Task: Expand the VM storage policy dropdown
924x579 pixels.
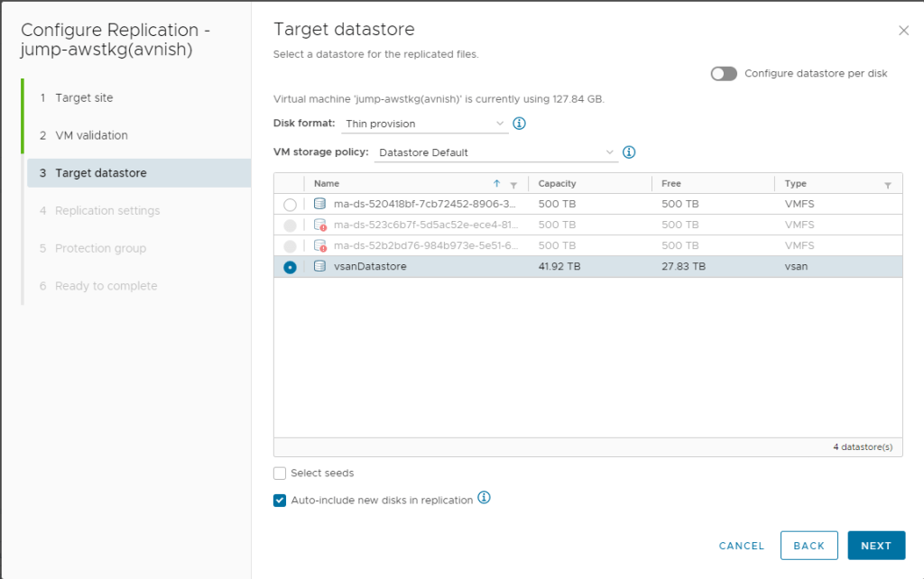Action: tap(495, 152)
